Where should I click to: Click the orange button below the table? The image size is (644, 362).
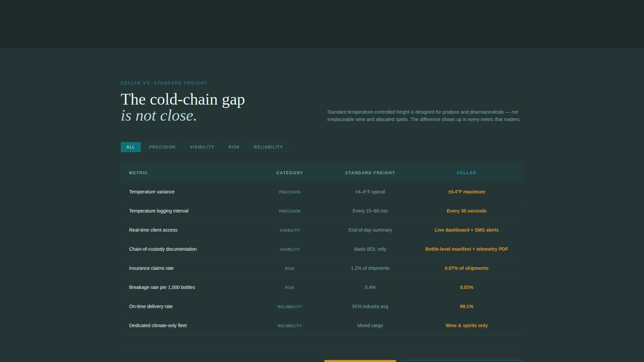360,361
